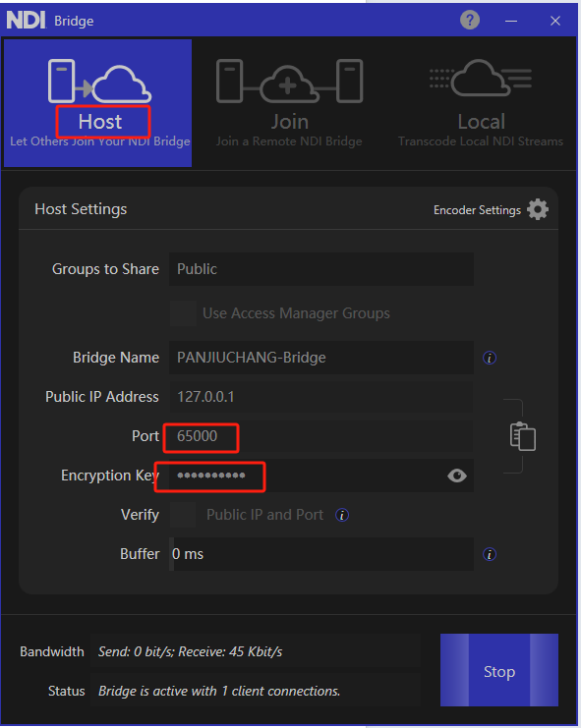Edit the Bridge Name field
The image size is (581, 728).
pos(321,358)
